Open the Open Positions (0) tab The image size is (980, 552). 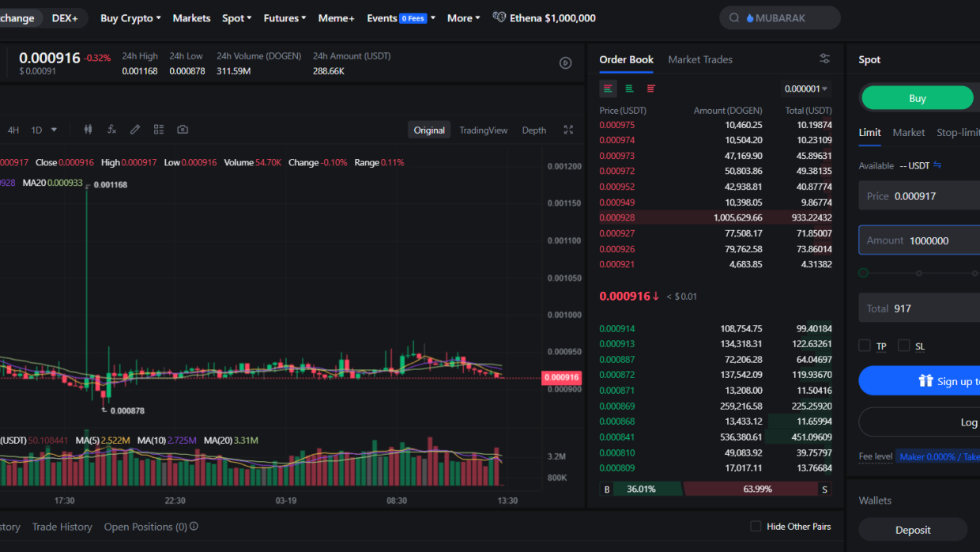(145, 527)
